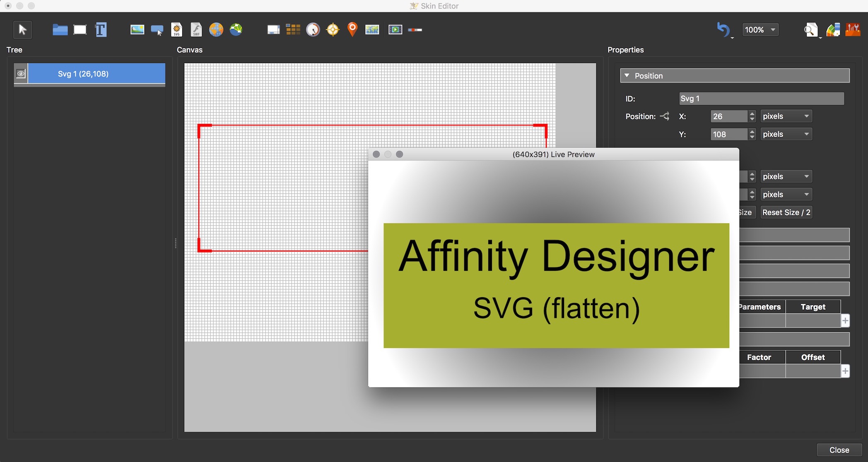This screenshot has width=868, height=462.
Task: Open the Live Preview magnifier icon
Action: (x=810, y=30)
